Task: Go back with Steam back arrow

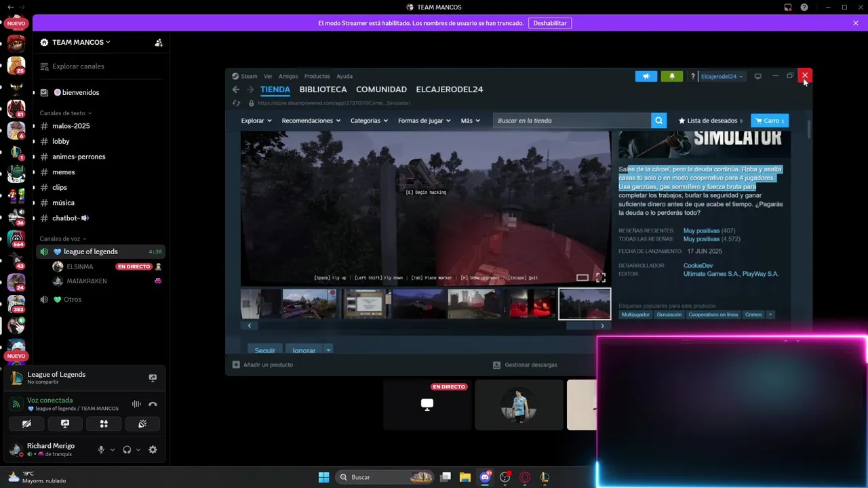Action: click(236, 89)
